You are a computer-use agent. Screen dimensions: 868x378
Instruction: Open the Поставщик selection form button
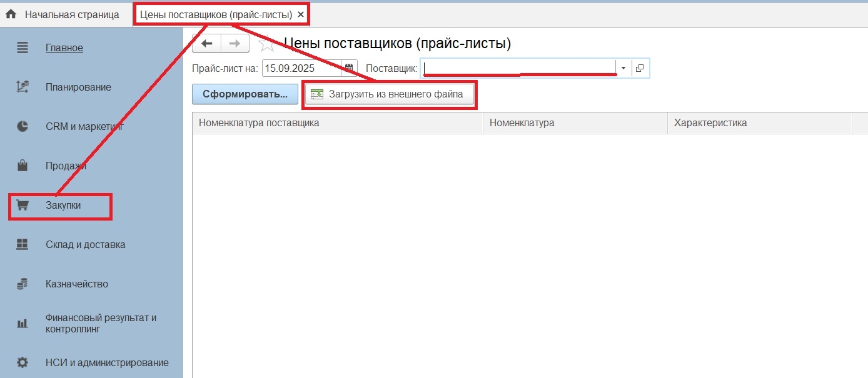pos(640,68)
